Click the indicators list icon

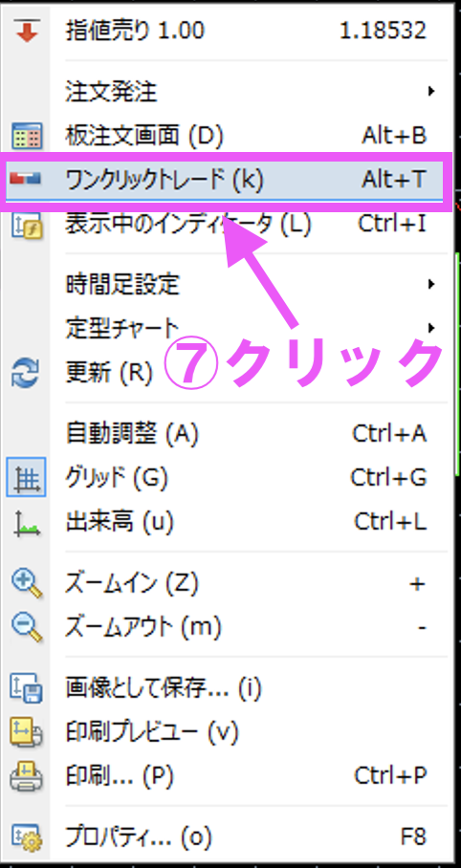click(27, 225)
